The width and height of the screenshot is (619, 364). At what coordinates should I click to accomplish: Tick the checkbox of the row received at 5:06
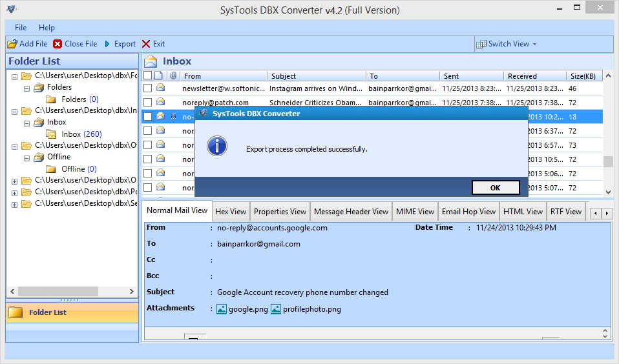coord(148,173)
